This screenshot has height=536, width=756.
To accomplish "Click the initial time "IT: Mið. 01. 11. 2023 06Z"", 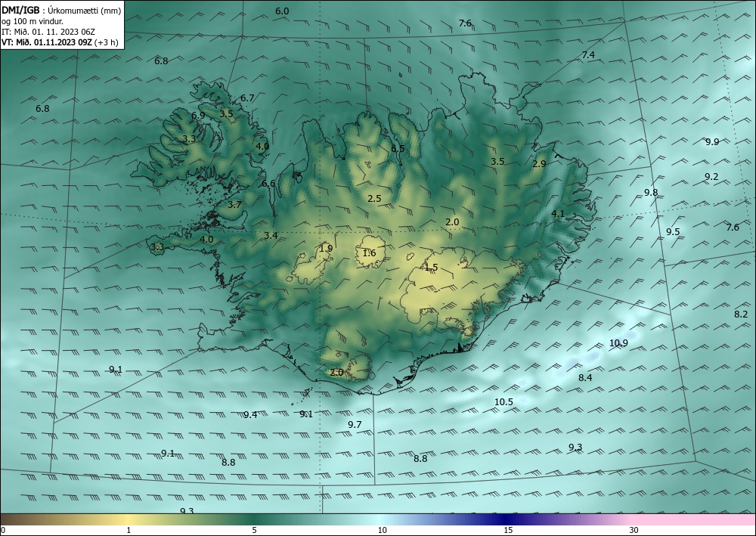I will [x=48, y=32].
